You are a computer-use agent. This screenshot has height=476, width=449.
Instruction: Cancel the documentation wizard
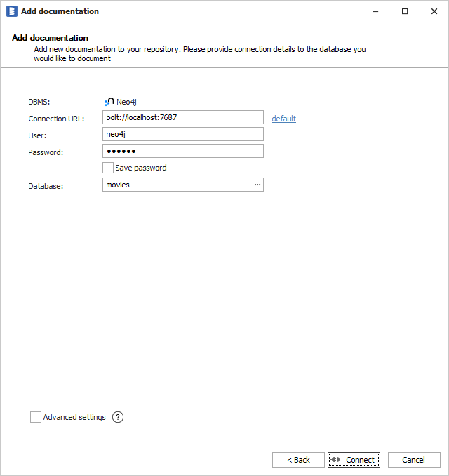pos(413,460)
